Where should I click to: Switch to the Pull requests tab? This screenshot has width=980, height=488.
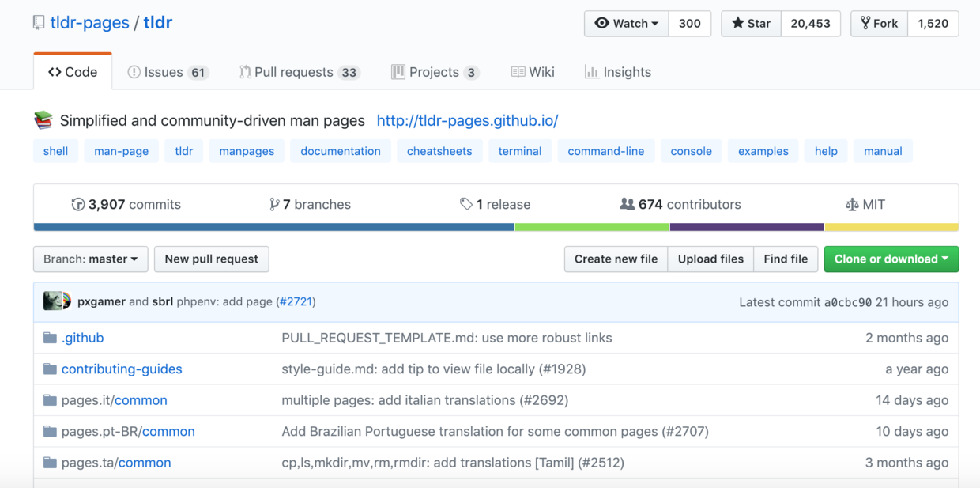pyautogui.click(x=300, y=72)
